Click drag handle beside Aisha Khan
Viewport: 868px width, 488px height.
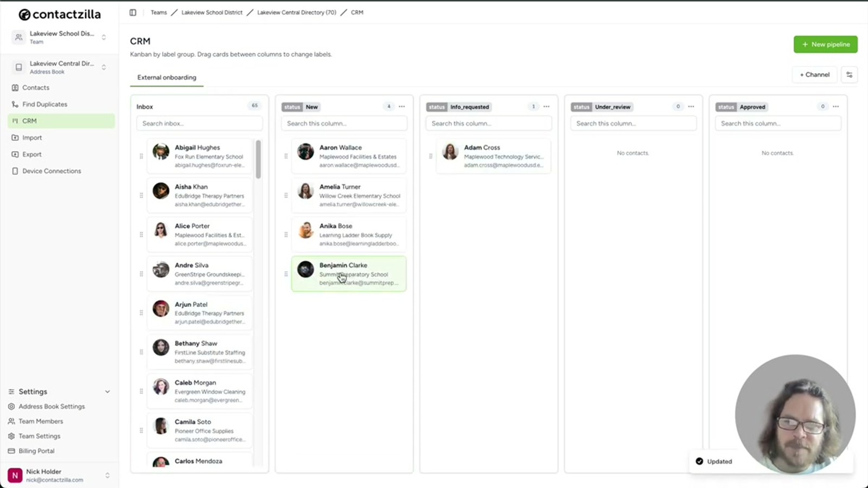point(141,195)
